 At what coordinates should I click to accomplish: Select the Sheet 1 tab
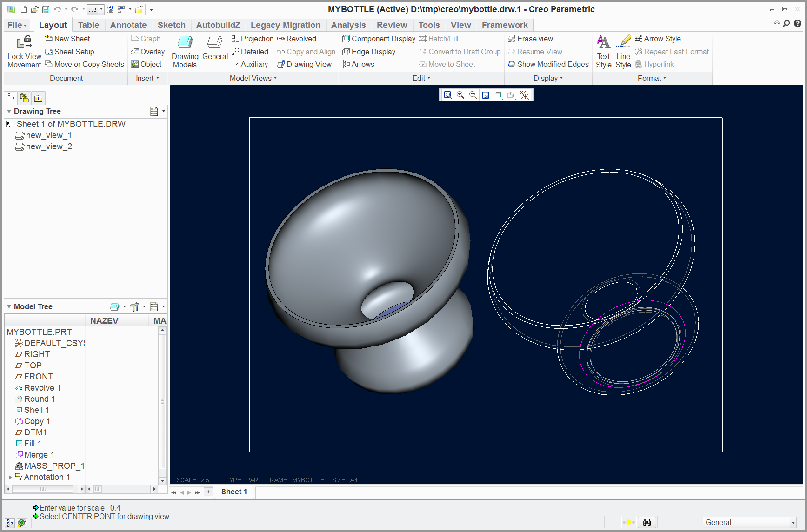(x=234, y=492)
